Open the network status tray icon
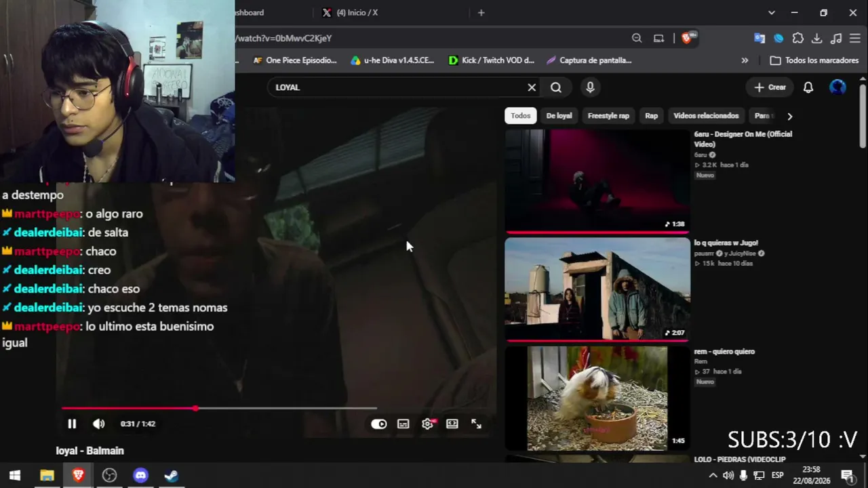This screenshot has height=488, width=868. [x=759, y=475]
